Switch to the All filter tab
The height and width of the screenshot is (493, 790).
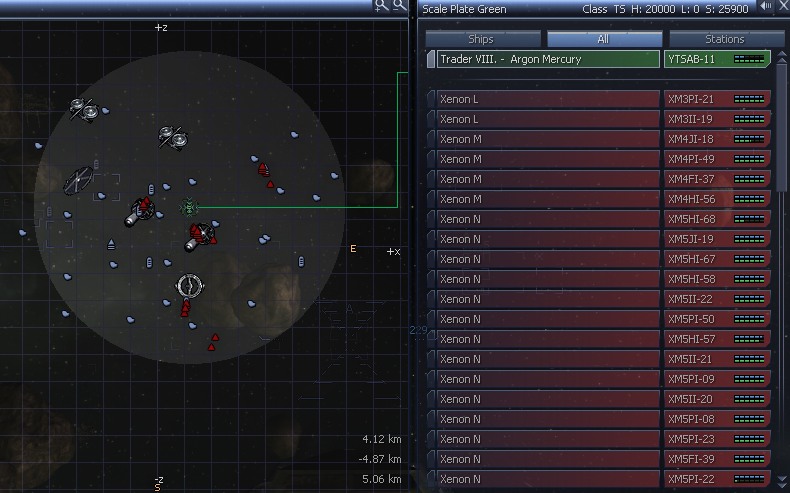(602, 39)
